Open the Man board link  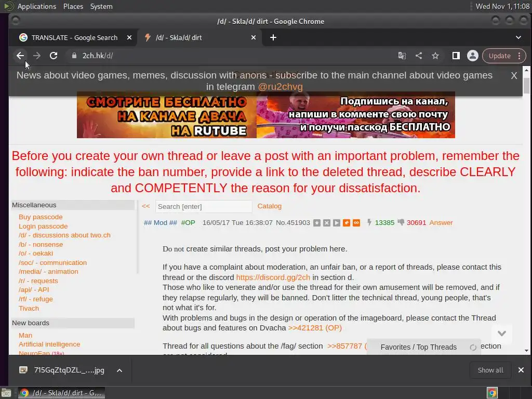pyautogui.click(x=25, y=335)
